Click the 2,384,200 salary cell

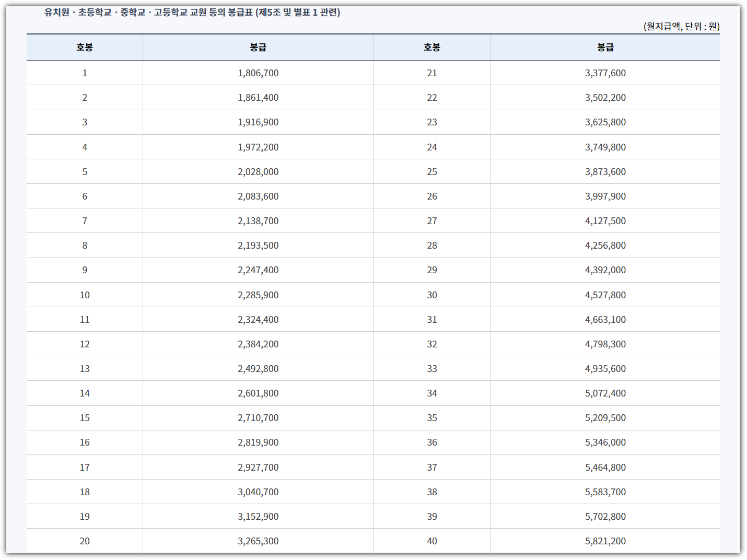(x=258, y=344)
